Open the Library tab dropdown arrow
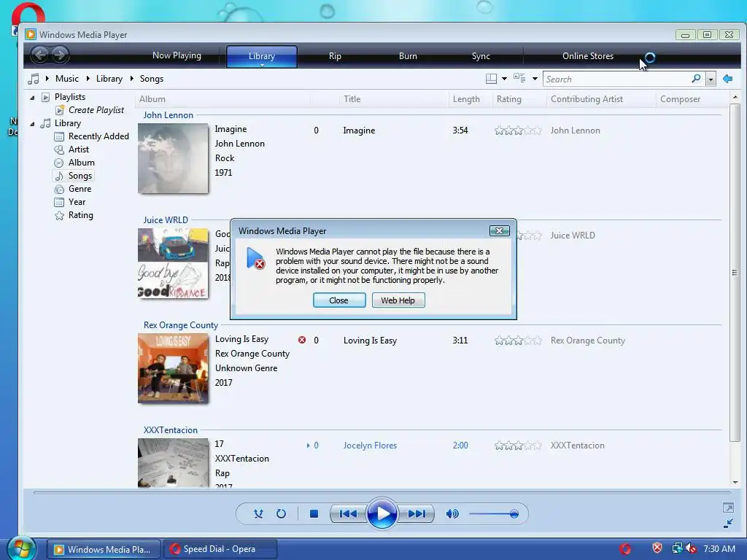 (x=262, y=65)
